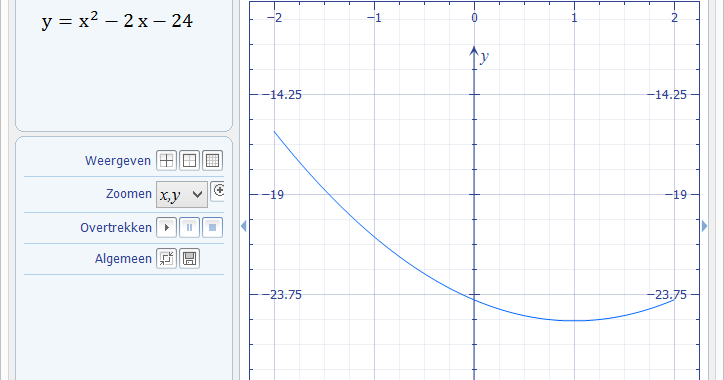724x380 pixels.
Task: Click the zoom-in magnifier icon
Action: [x=218, y=191]
